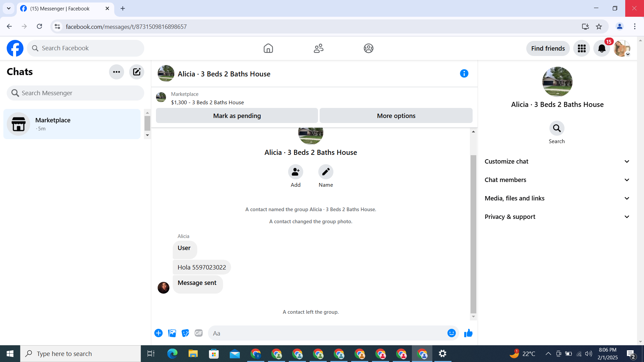Click the thumbs-up like send icon
This screenshot has height=362, width=644.
(468, 333)
